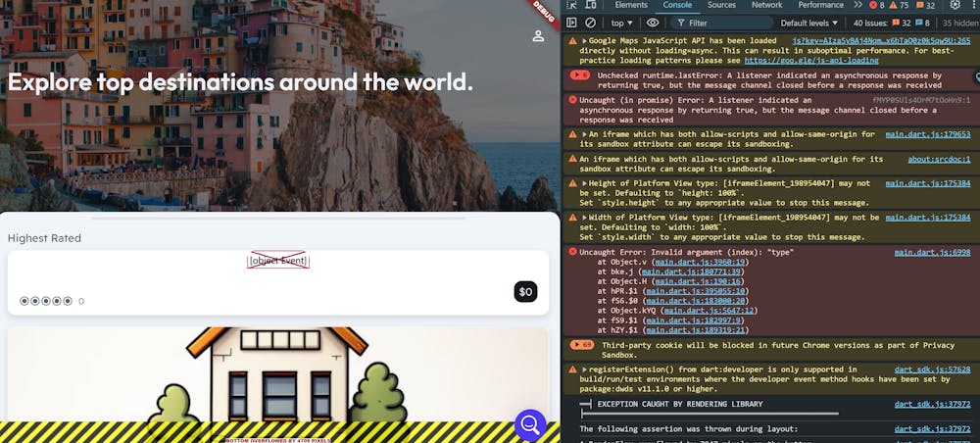Image resolution: width=980 pixels, height=443 pixels.
Task: Open the Sources tab
Action: point(721,5)
